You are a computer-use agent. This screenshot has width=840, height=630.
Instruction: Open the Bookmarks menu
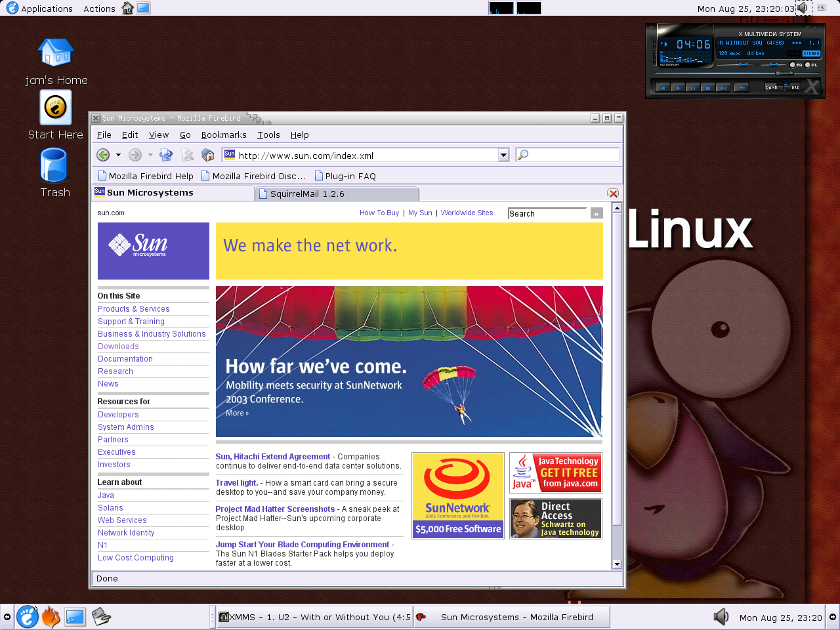point(224,135)
